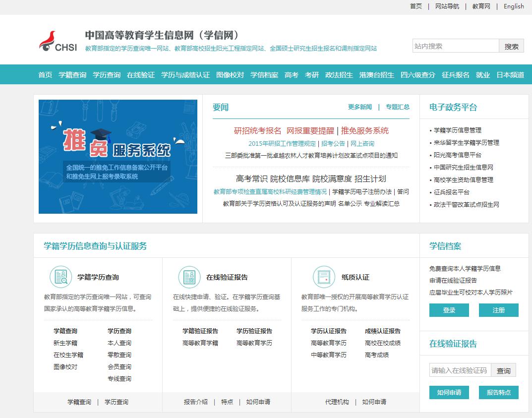Open the 中等教育学历 certification link
Viewport: 532px width, 418px height.
tap(329, 355)
